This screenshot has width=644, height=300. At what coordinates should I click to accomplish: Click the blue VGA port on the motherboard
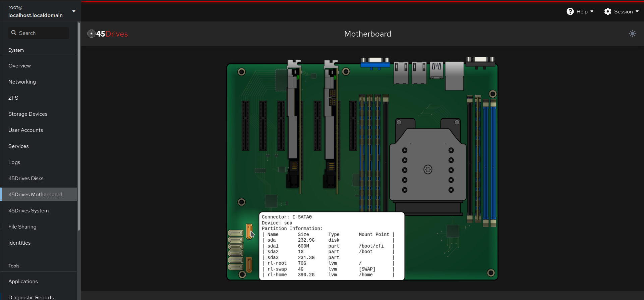375,63
